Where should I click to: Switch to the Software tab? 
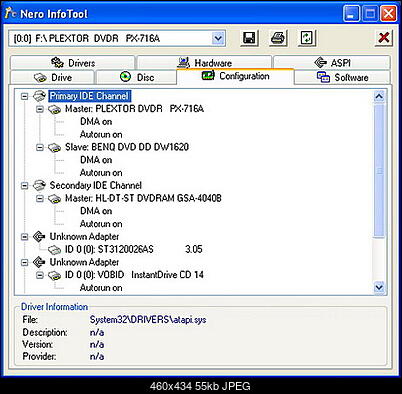(x=342, y=77)
